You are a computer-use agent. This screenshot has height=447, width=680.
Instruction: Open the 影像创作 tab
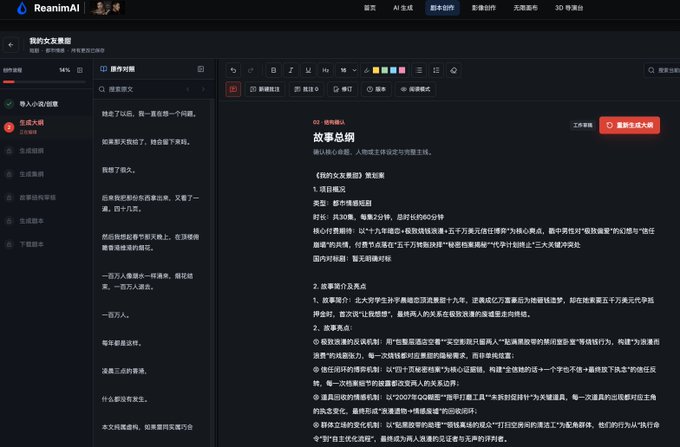coord(484,8)
